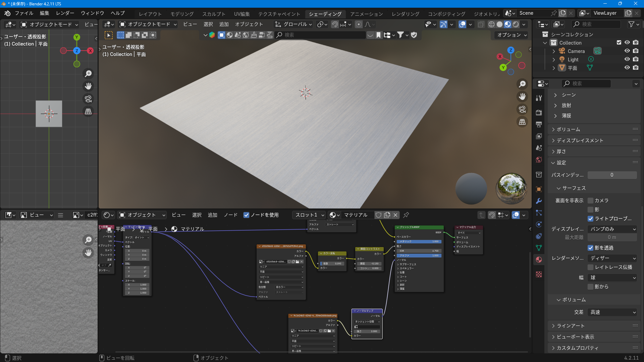Select rendered viewport shading
The image size is (644, 362).
pyautogui.click(x=516, y=24)
